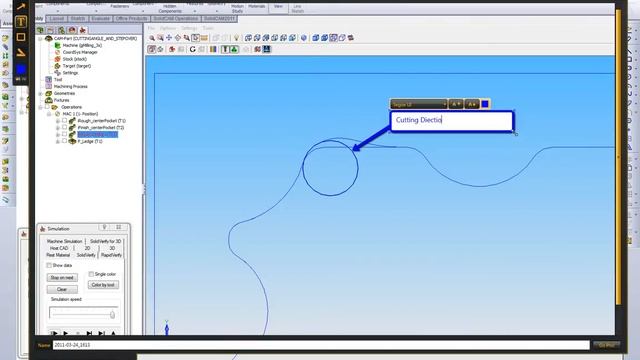Tick the Finish_centerPocket checkbox
The height and width of the screenshot is (360, 640).
[x=64, y=127]
